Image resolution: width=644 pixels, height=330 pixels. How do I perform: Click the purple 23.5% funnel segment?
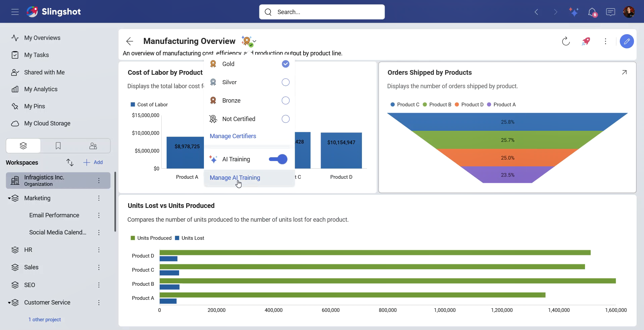tap(507, 175)
